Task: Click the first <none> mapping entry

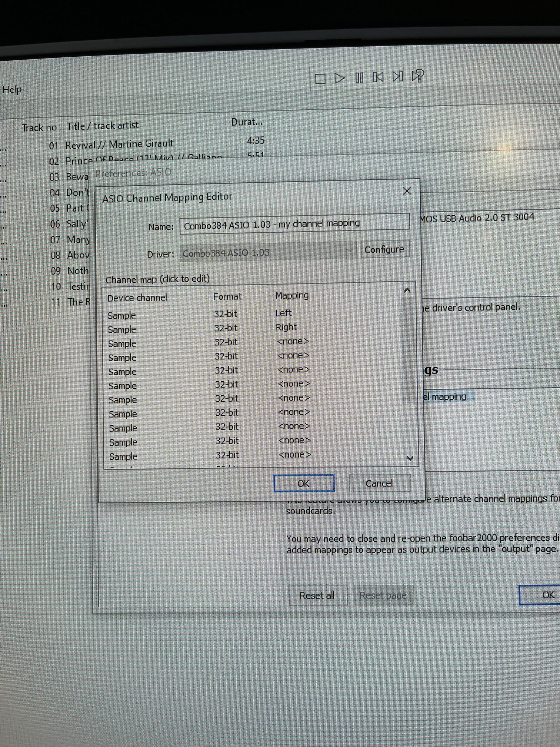Action: point(293,341)
